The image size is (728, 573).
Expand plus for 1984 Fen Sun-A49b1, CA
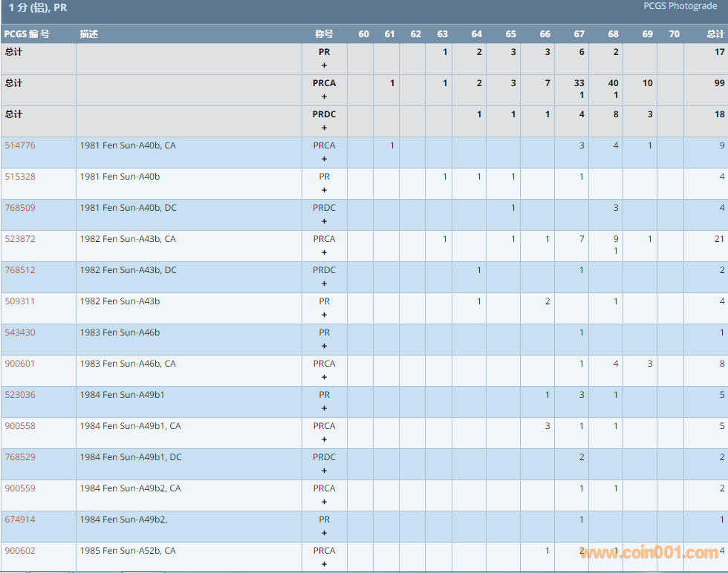[324, 439]
